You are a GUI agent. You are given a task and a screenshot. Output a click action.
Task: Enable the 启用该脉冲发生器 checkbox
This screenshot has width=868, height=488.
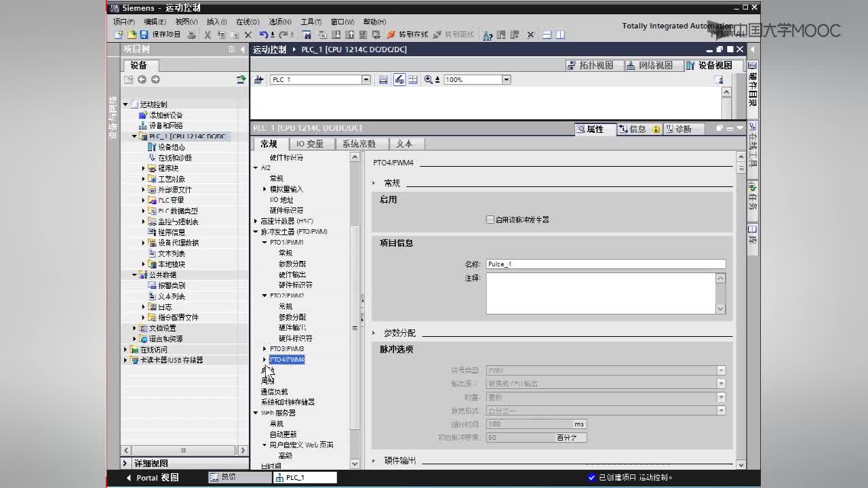[x=490, y=220]
